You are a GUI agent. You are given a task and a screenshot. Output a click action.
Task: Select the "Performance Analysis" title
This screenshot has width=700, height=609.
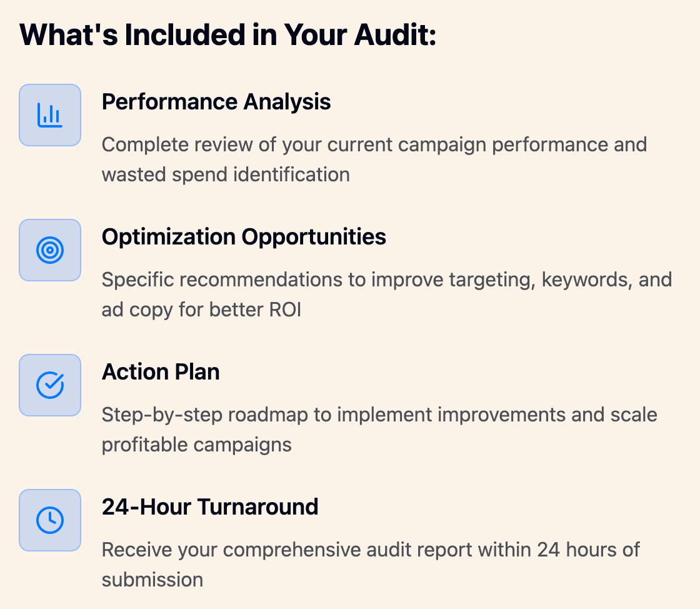[x=216, y=101]
